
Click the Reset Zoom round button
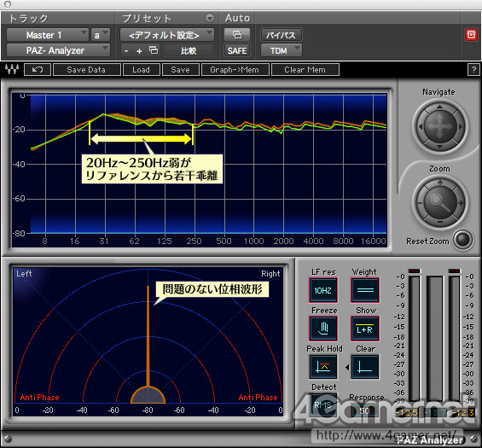[463, 239]
